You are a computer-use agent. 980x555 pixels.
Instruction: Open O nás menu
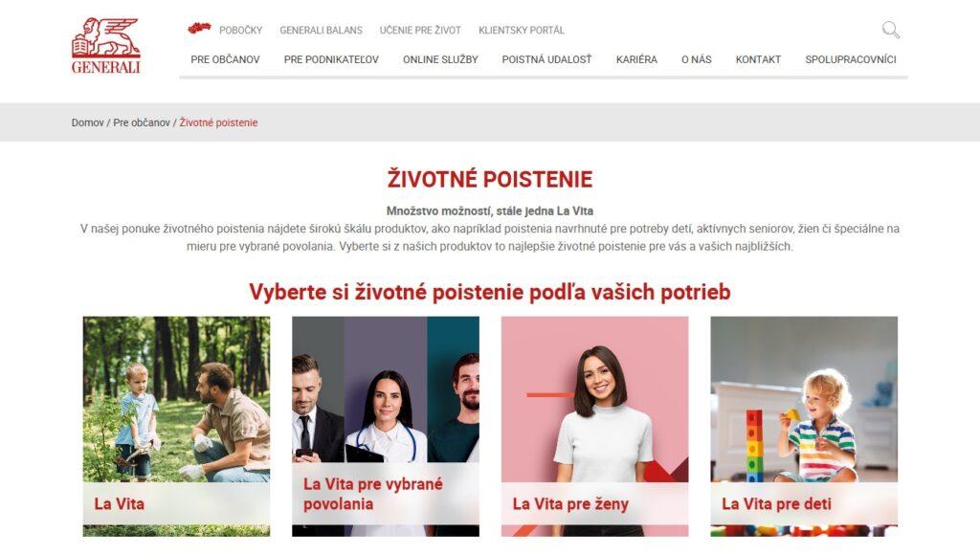pyautogui.click(x=697, y=59)
